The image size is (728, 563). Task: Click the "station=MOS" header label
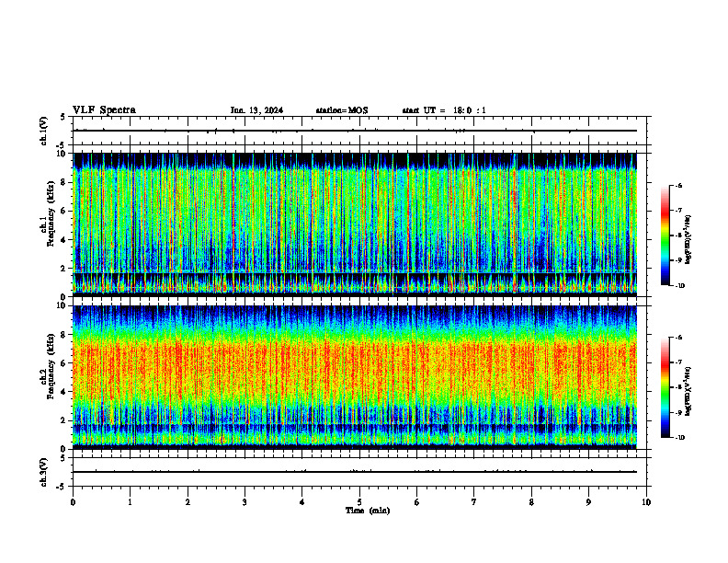(342, 110)
